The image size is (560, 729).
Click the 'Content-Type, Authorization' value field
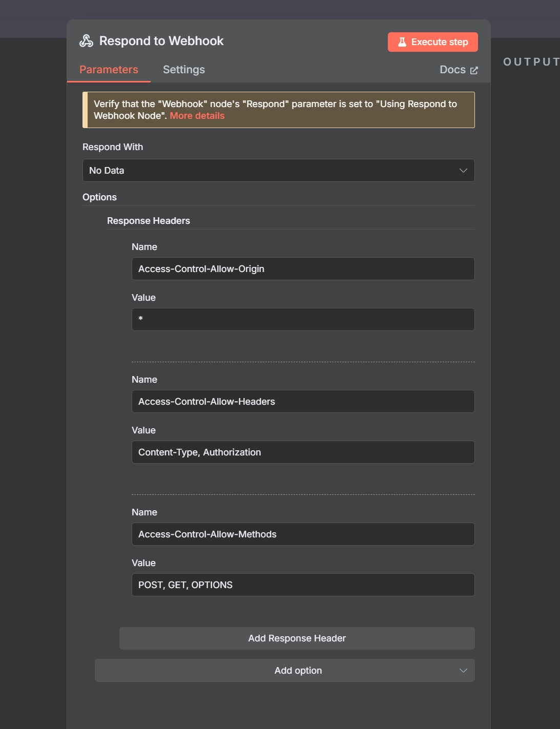point(302,452)
